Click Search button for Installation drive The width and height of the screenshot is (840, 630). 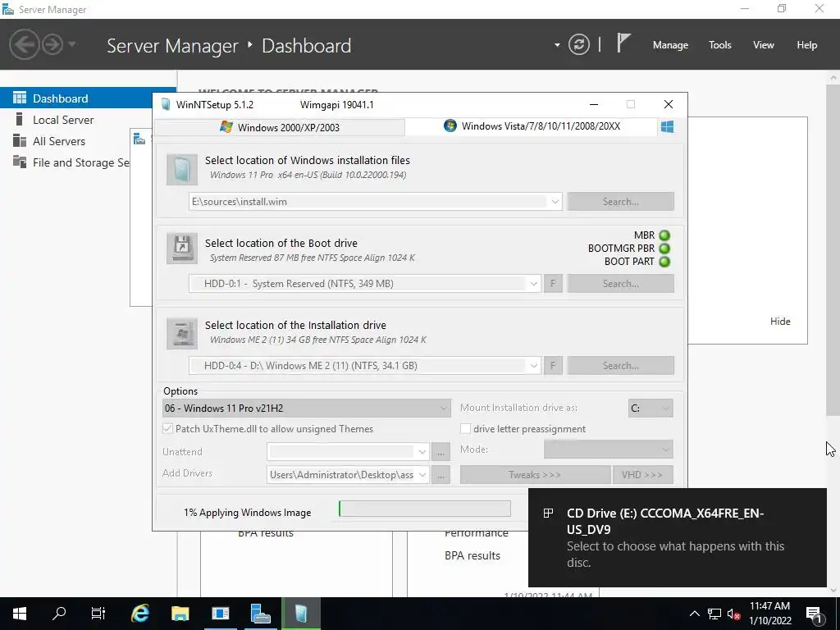click(x=620, y=365)
